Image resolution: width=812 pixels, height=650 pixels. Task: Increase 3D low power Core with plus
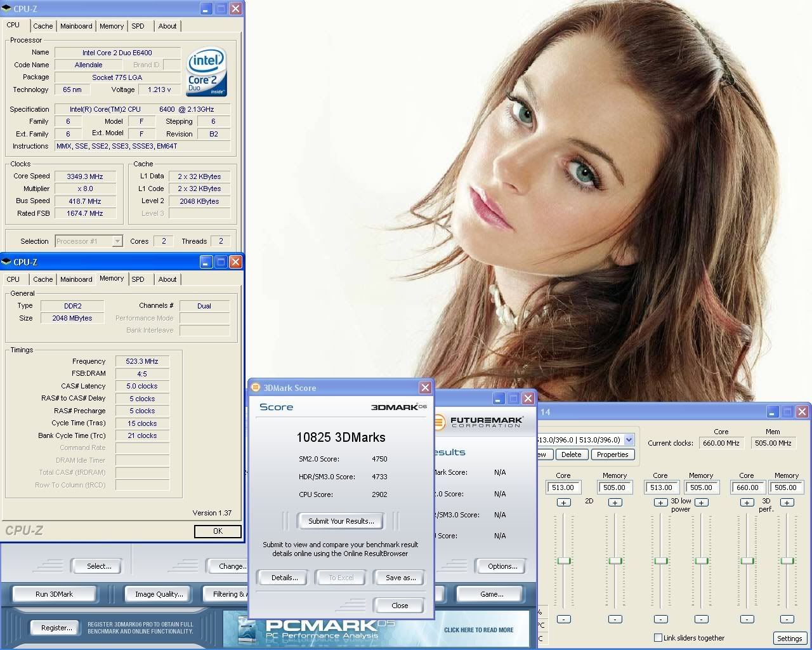pyautogui.click(x=660, y=502)
